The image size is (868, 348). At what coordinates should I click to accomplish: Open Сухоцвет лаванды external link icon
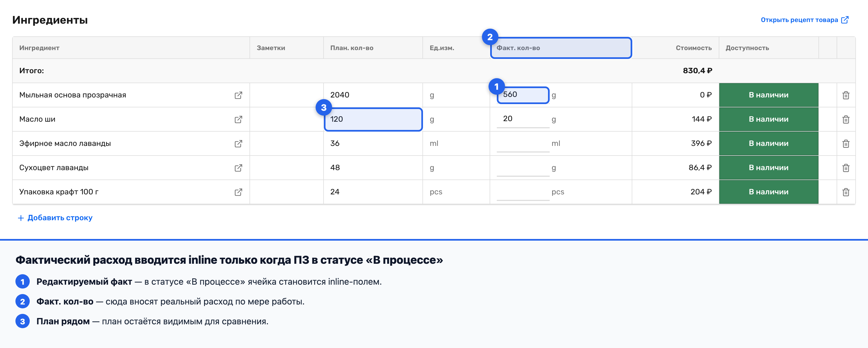pos(238,168)
